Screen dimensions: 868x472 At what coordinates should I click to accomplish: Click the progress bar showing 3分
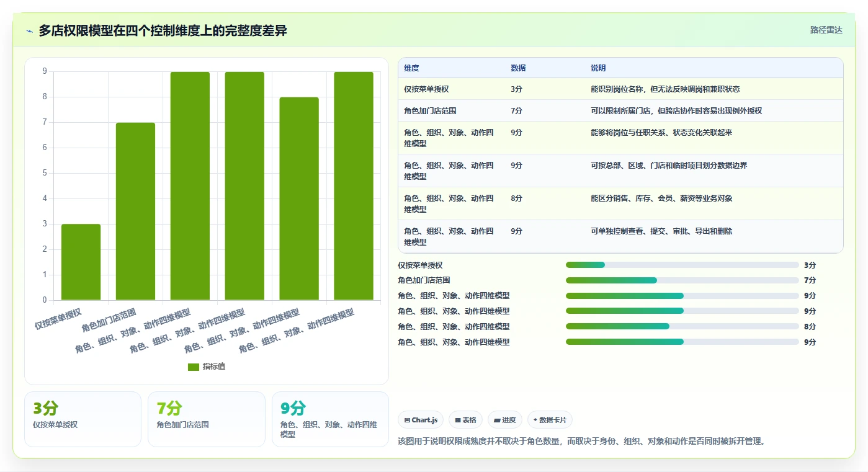pos(682,265)
